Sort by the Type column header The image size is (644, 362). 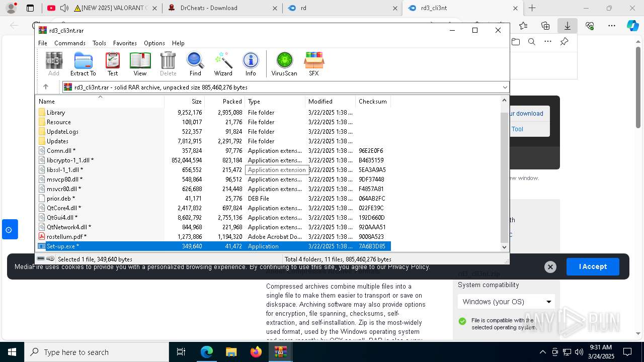tap(275, 102)
